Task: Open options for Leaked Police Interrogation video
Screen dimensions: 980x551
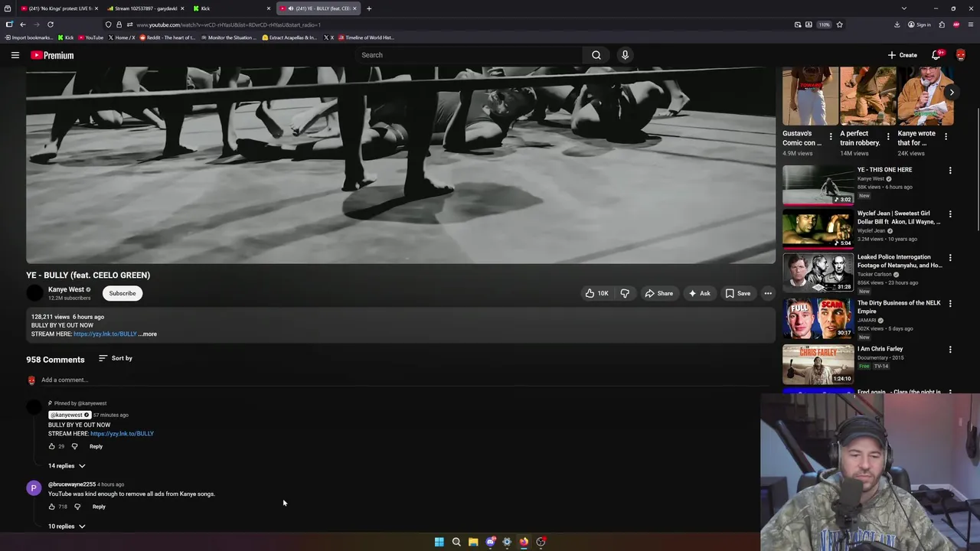Action: (950, 258)
